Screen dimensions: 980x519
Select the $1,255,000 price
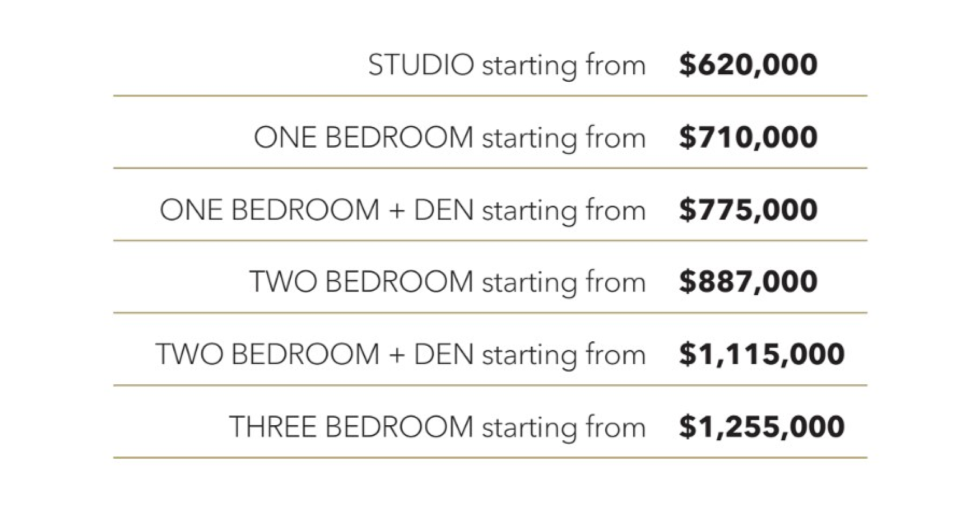point(762,427)
